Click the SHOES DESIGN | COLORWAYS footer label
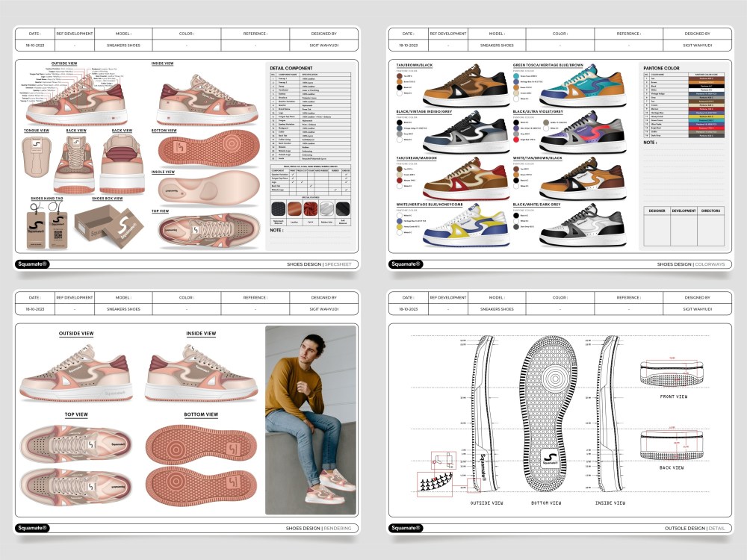747x560 pixels. point(691,264)
